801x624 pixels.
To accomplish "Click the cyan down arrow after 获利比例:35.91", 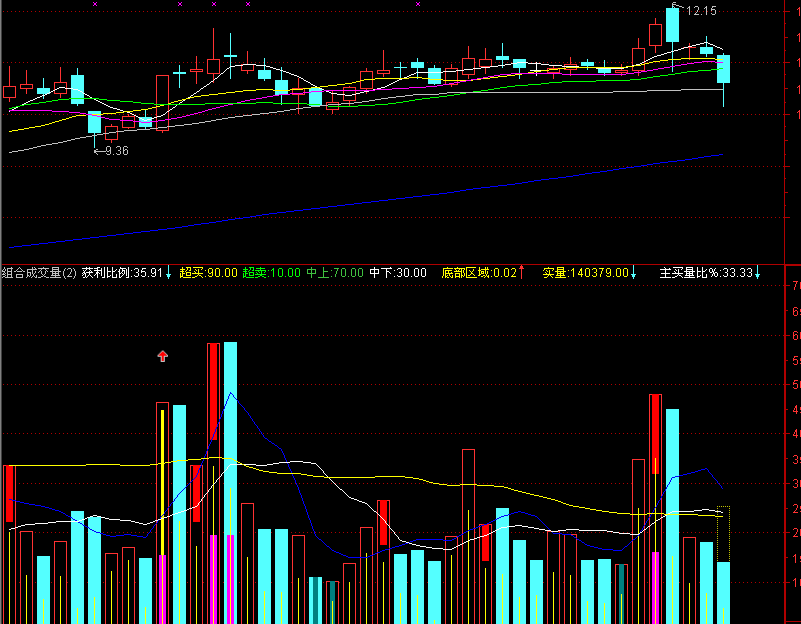I will (x=169, y=273).
